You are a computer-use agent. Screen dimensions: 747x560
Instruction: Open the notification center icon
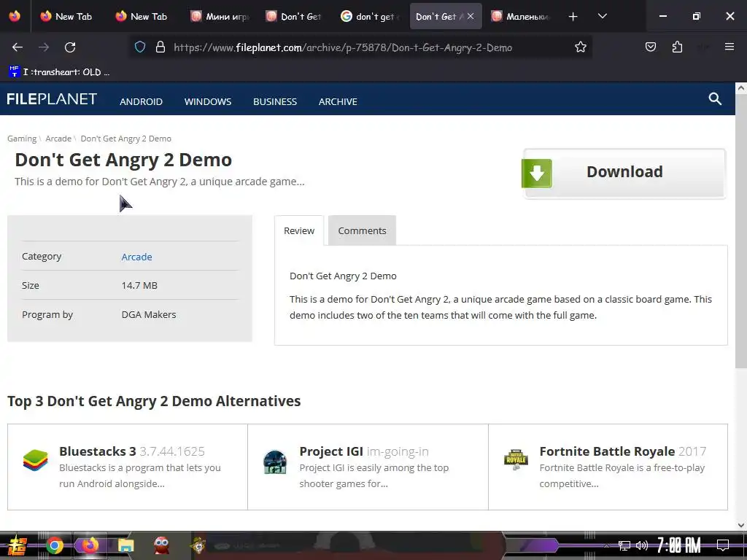[x=723, y=545]
